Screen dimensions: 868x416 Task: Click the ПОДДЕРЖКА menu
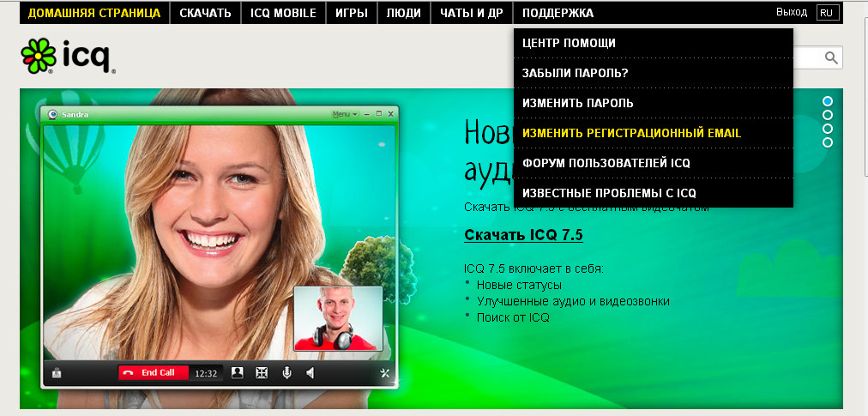[558, 13]
